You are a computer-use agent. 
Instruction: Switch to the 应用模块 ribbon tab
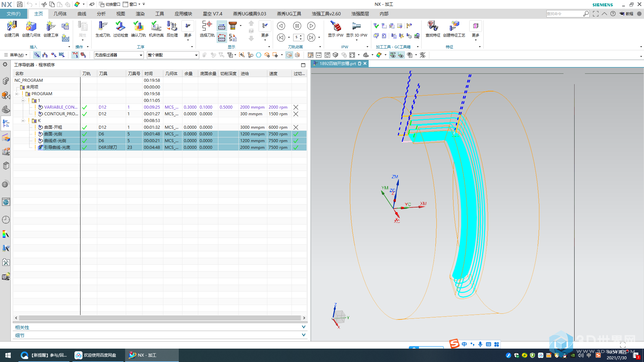[x=183, y=14]
